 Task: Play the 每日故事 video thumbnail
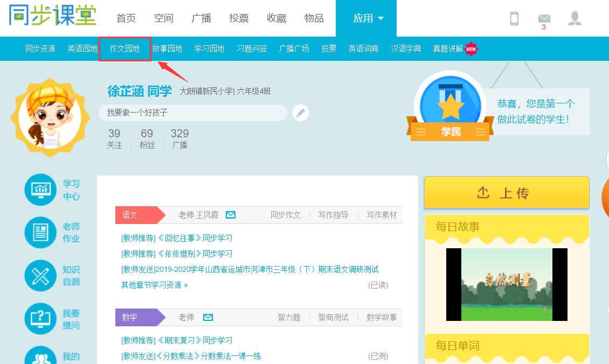point(507,284)
